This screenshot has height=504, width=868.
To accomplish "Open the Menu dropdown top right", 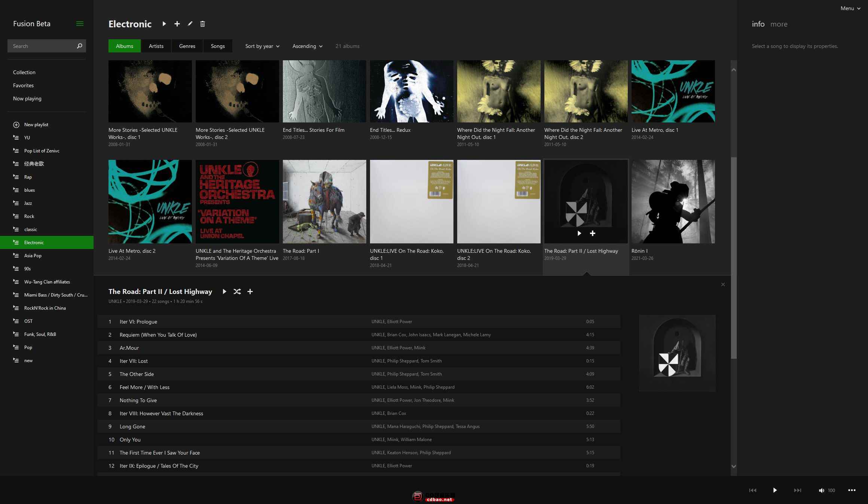I will [x=850, y=8].
